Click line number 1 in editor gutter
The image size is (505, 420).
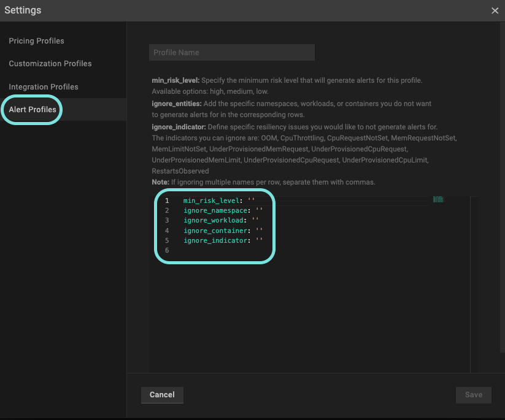click(x=167, y=200)
